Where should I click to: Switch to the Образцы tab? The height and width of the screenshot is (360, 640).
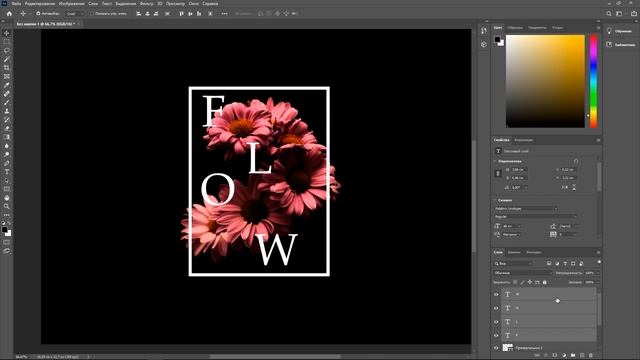click(516, 28)
